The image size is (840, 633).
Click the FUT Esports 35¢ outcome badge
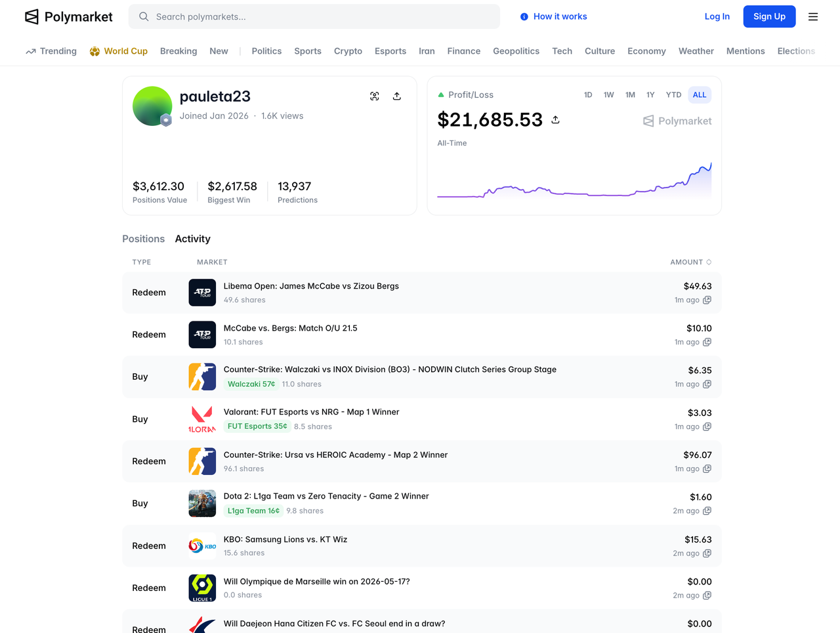[x=257, y=426]
